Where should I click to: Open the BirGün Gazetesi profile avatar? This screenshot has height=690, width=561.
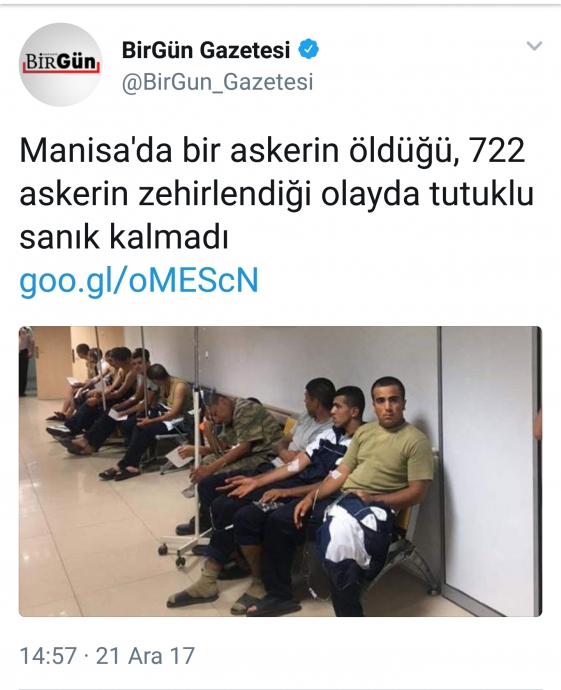tap(61, 64)
